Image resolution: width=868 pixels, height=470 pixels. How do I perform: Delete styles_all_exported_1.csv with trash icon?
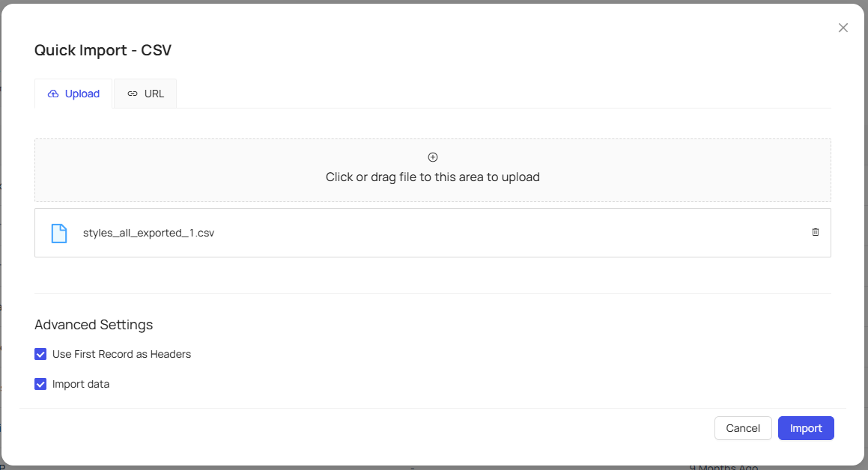click(x=816, y=233)
